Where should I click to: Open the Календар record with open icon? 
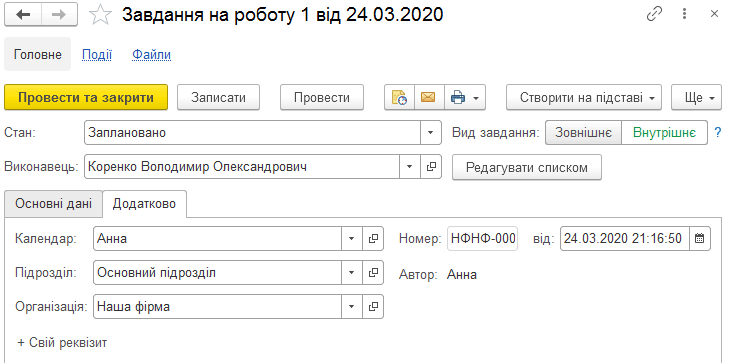pos(373,239)
